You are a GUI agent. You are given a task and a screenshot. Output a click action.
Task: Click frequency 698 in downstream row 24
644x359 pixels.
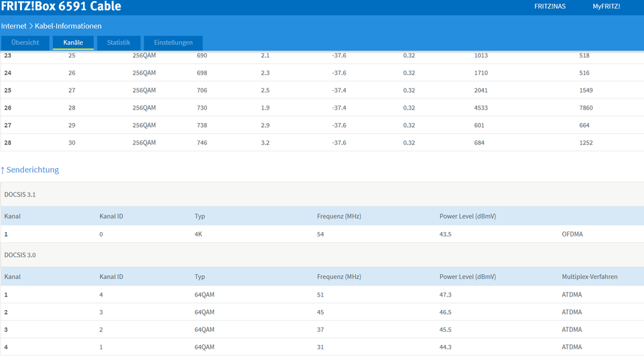click(x=202, y=73)
